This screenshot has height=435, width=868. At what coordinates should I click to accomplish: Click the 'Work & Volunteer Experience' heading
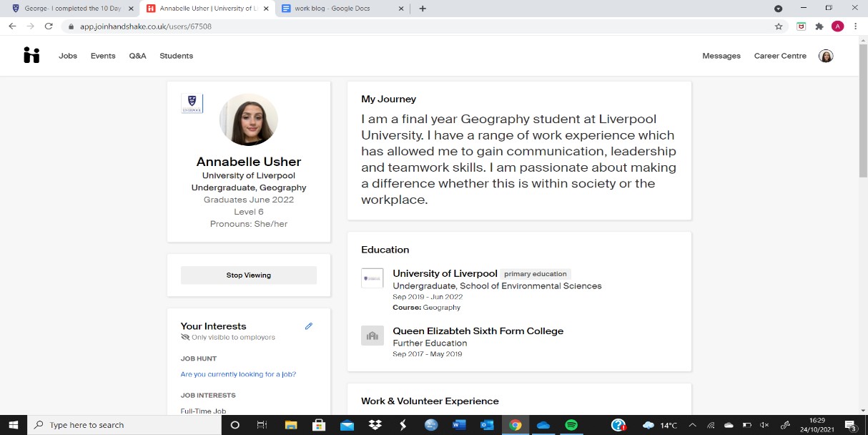click(x=430, y=401)
